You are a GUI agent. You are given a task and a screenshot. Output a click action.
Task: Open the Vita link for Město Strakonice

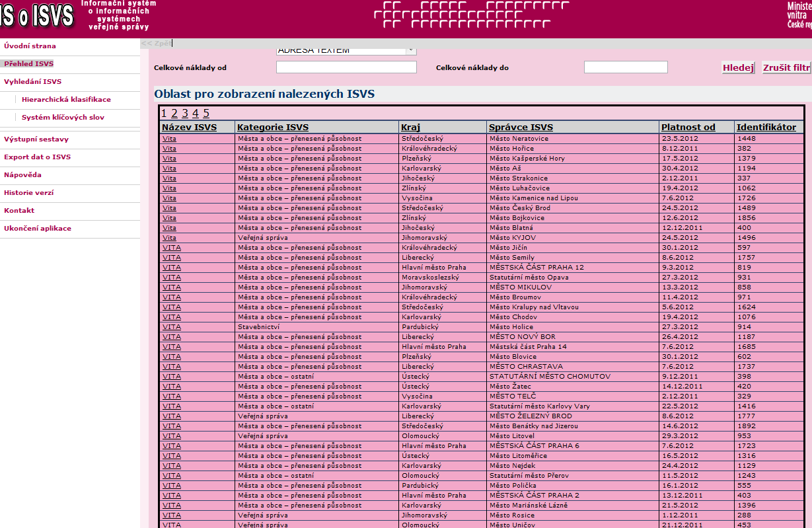tap(169, 178)
